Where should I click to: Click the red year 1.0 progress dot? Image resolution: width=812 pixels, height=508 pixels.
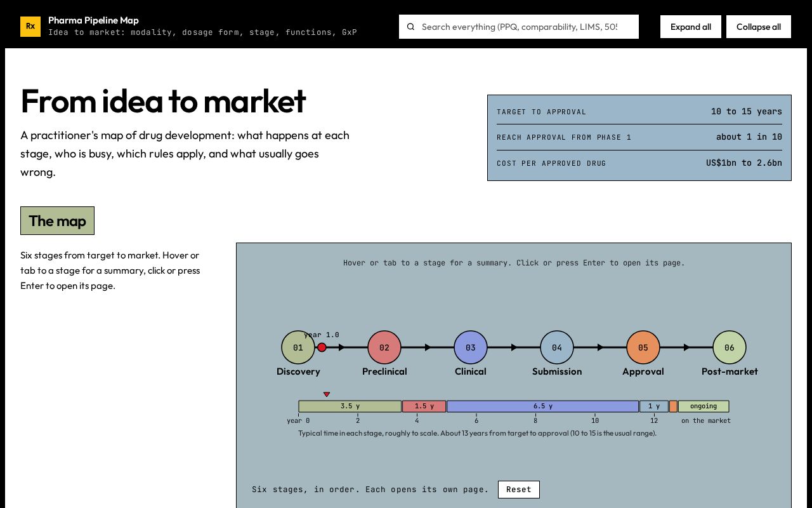(x=322, y=347)
